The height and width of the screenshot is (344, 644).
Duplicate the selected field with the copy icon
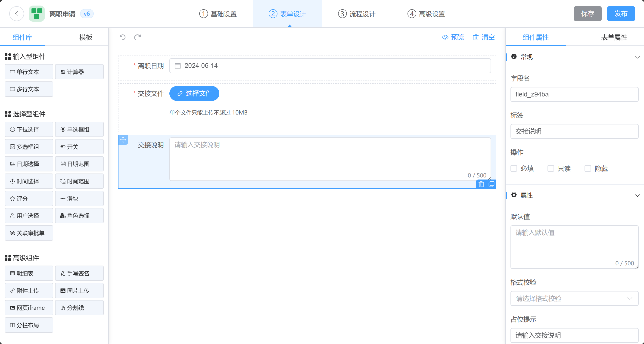(491, 184)
